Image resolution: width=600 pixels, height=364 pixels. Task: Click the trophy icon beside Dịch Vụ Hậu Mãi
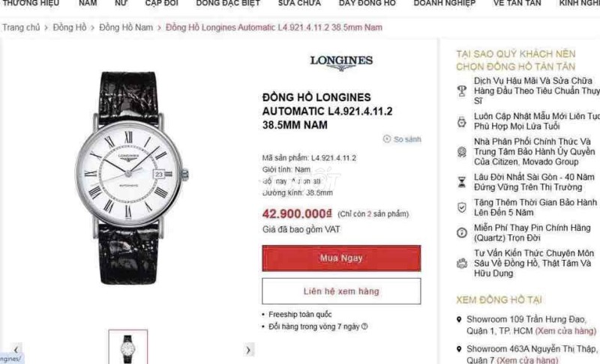click(462, 91)
